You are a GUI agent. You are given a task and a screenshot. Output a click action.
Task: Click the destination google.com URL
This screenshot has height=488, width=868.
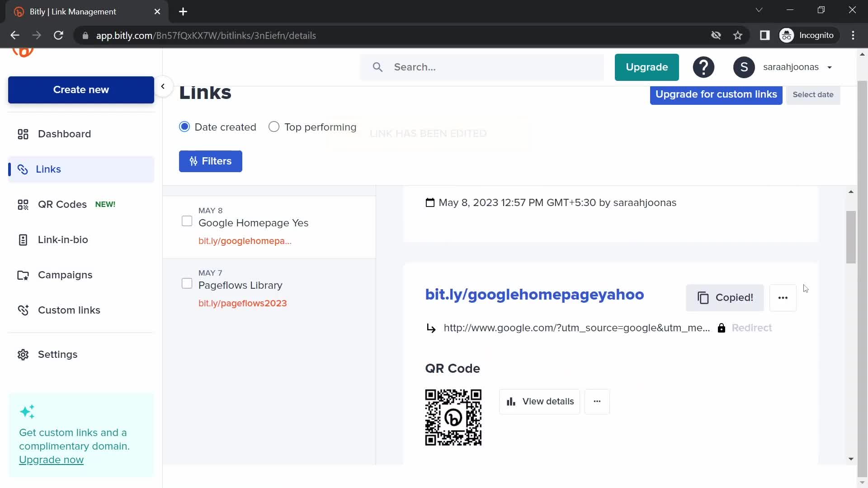pyautogui.click(x=576, y=328)
